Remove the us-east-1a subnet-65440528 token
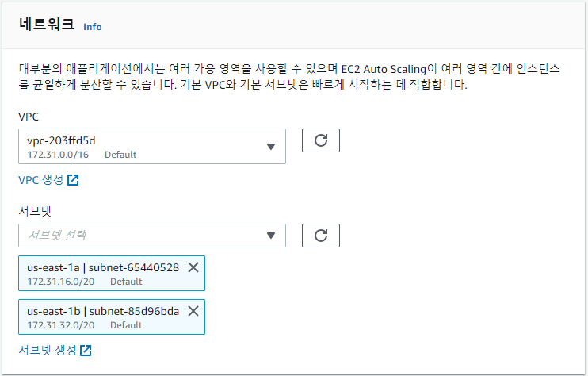This screenshot has width=588, height=376. (193, 267)
